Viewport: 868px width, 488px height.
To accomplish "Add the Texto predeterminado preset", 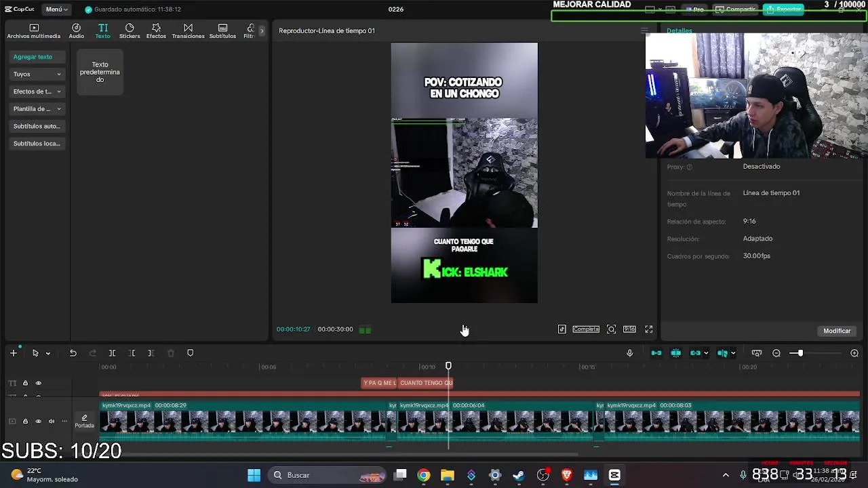I will [100, 72].
